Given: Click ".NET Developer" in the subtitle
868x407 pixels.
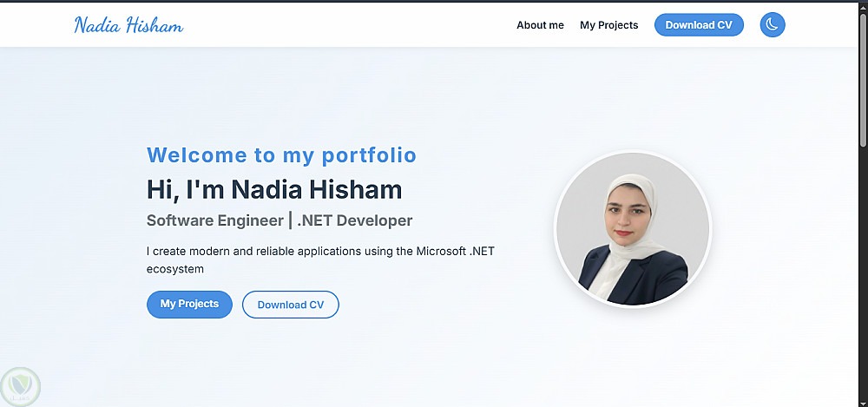Looking at the screenshot, I should coord(354,220).
